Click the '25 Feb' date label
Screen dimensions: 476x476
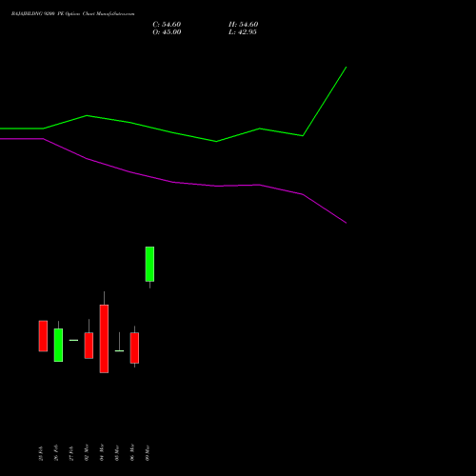41,453
